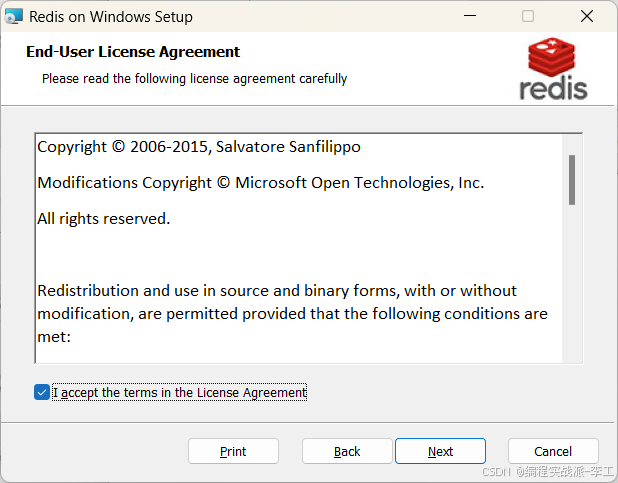Click the 'Redistribution and use in source' paragraph
The height and width of the screenshot is (483, 618).
tap(292, 313)
